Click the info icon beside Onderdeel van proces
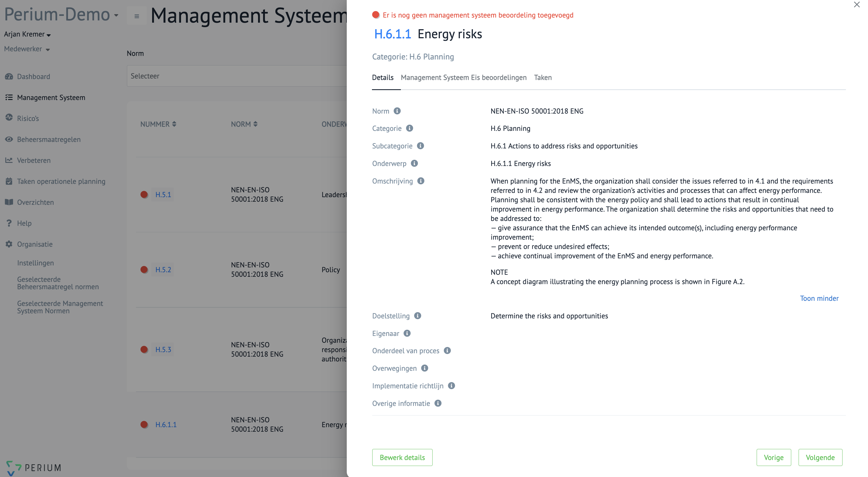Screen dimensions: 868x477 click(447, 351)
